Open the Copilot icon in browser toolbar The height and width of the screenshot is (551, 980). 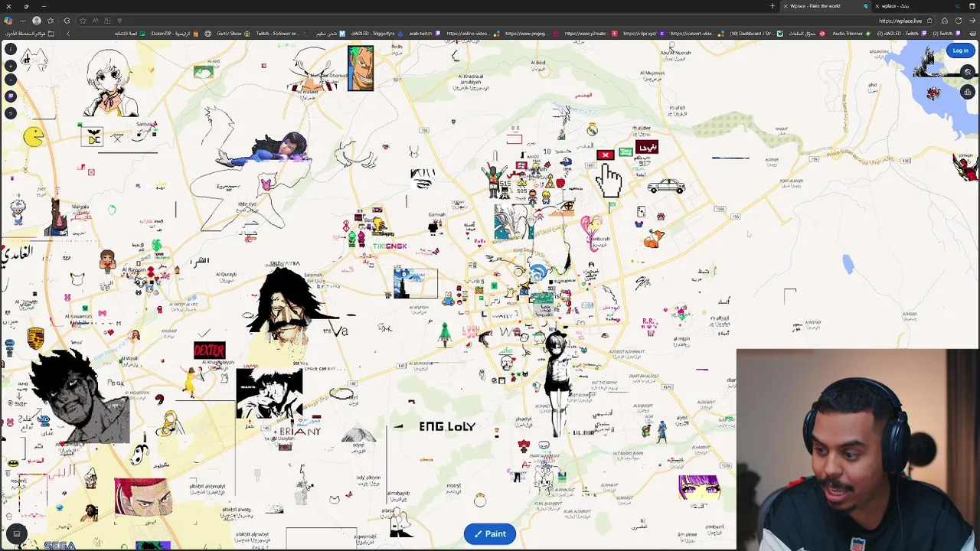[x=8, y=21]
